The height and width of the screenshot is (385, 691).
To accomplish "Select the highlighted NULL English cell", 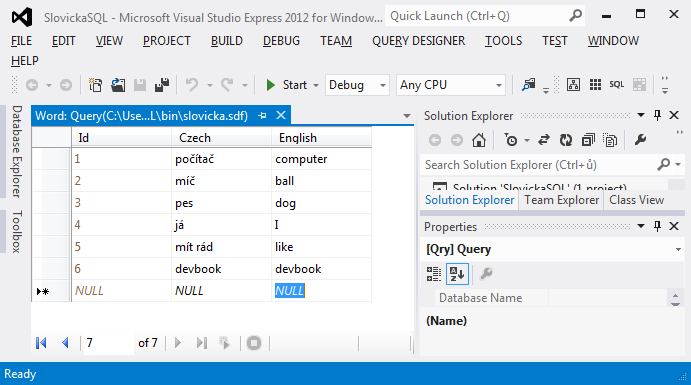I will pos(321,291).
